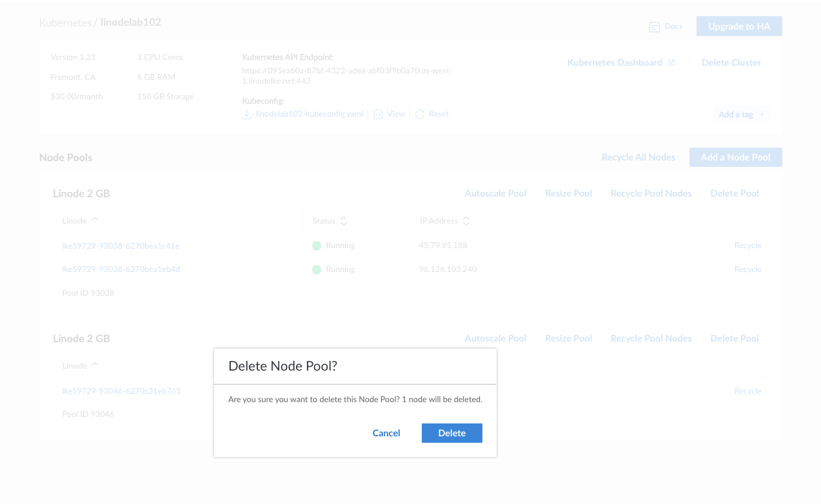This screenshot has height=504, width=821.
Task: Click Kubernetes Dashboard external link icon
Action: [x=671, y=63]
